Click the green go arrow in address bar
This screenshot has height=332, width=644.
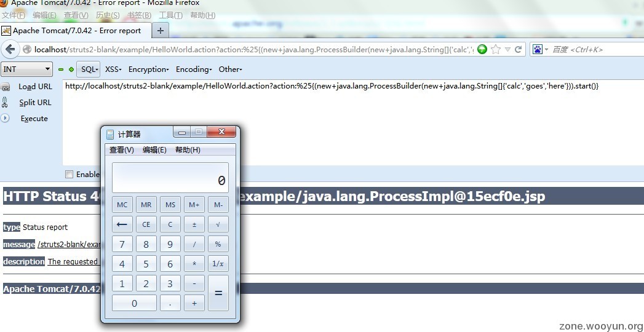[x=483, y=50]
